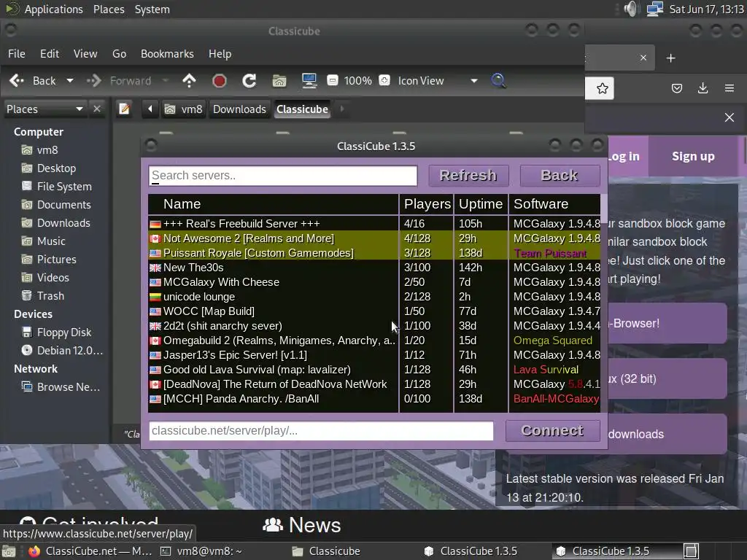This screenshot has height=560, width=747.
Task: Click the Search magnifier icon in file manager
Action: 498,80
